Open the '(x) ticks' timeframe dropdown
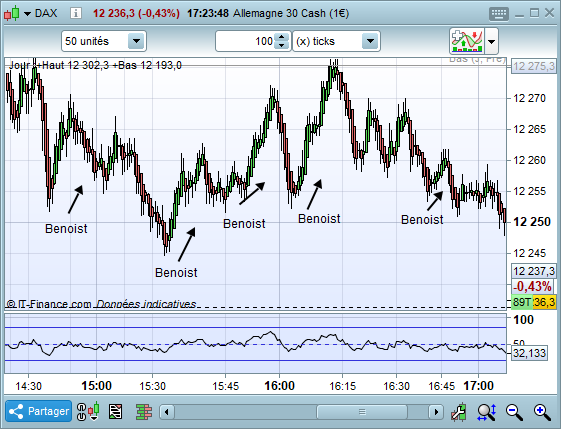Screen dimensions: 561x429 336,41
